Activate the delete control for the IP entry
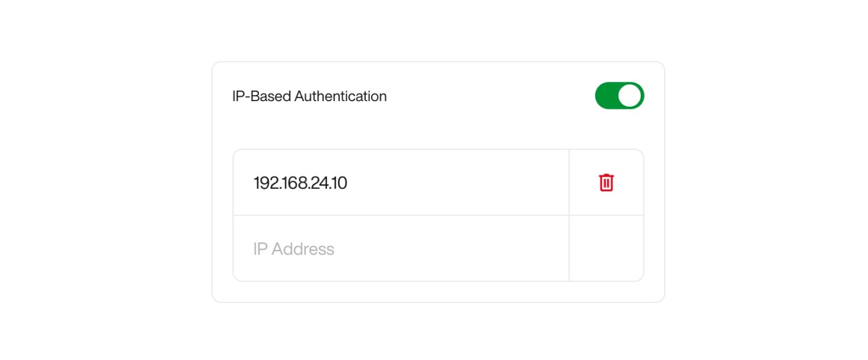Screen dimensions: 868x360 [x=606, y=182]
